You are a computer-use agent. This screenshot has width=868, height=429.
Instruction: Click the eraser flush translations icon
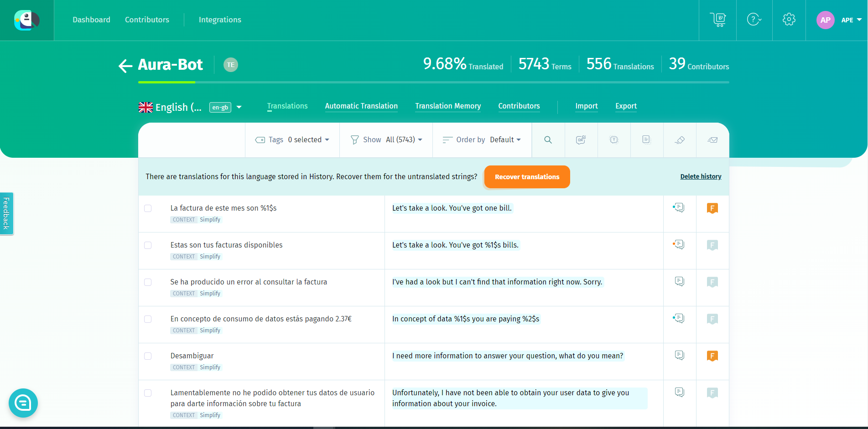pos(680,140)
